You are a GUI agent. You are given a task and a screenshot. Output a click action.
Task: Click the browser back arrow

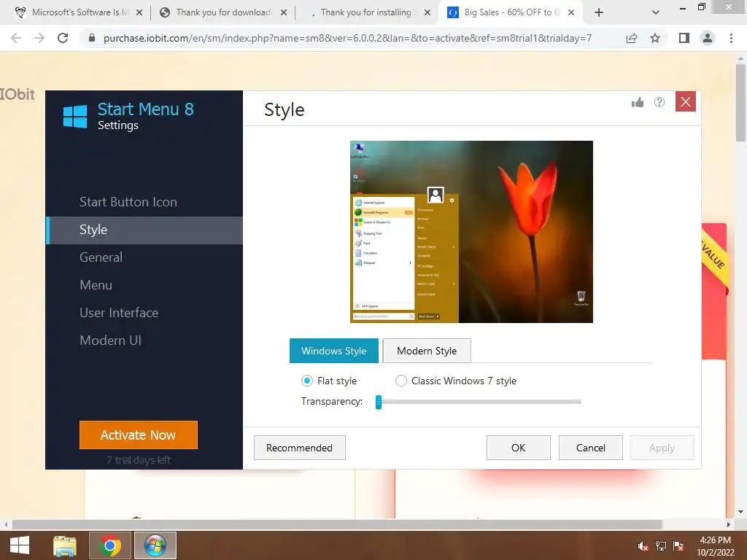point(16,38)
